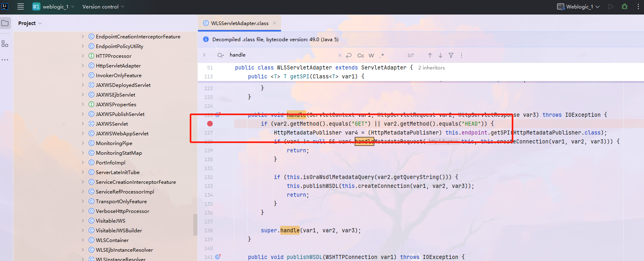Start debugging Weblogic_1 with the bug icon
The image size is (644, 261).
point(625,6)
